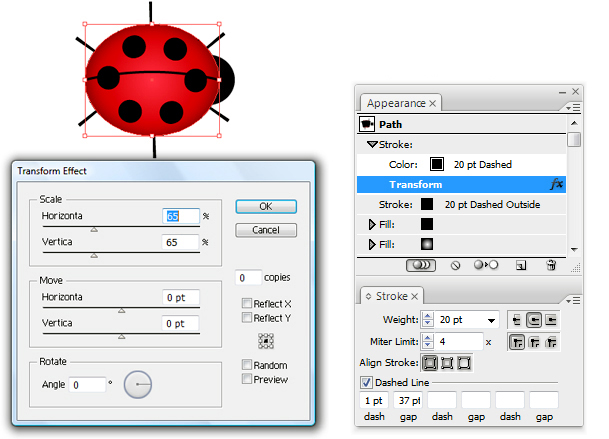Select the Butt Cap icon
Viewport: 609px width, 439px height.
coord(517,320)
